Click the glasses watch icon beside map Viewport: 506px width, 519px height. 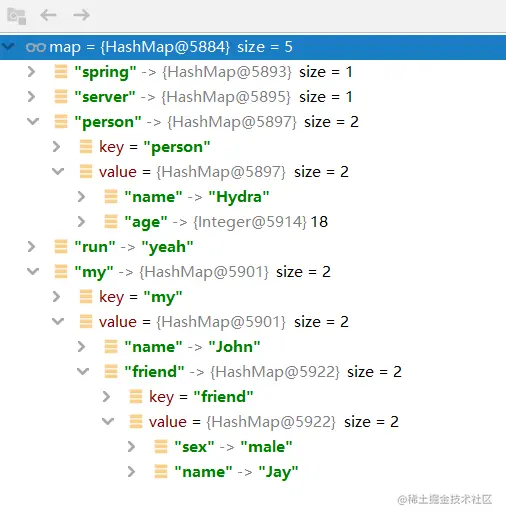tap(36, 47)
